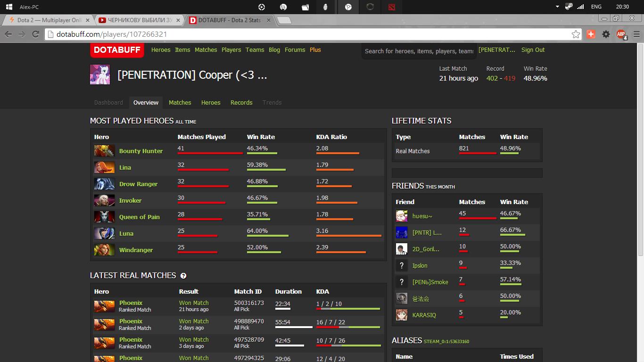Reload the page with the refresh button
The width and height of the screenshot is (644, 362).
[35, 34]
